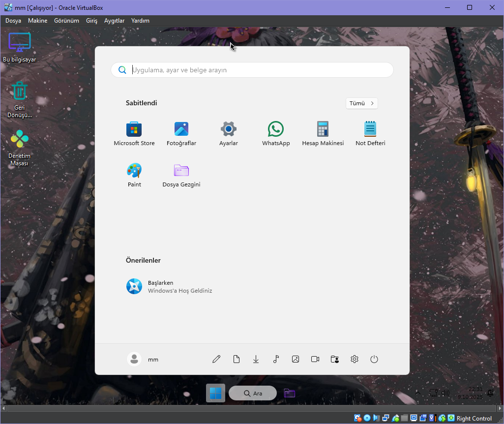Click VirtualBox audio indicator
Image resolution: width=504 pixels, height=424 pixels.
tap(376, 418)
